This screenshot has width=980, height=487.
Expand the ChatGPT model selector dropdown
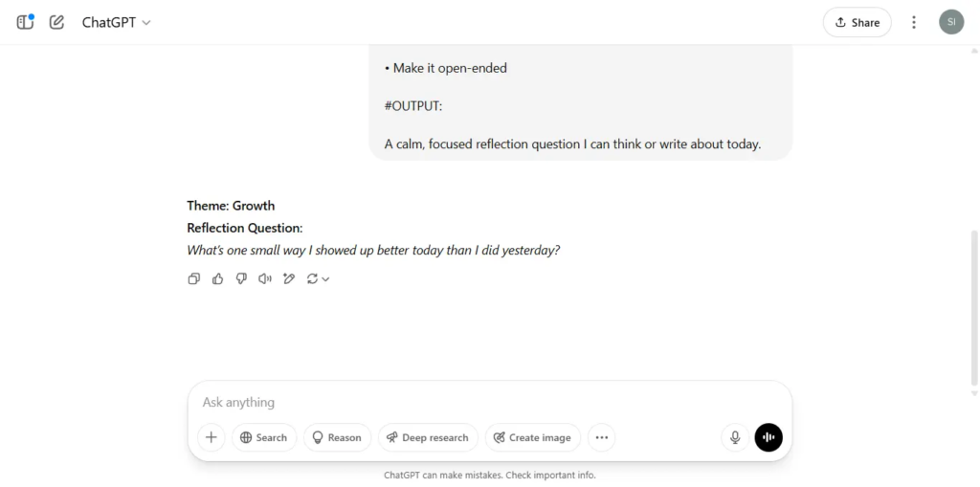[x=117, y=23]
